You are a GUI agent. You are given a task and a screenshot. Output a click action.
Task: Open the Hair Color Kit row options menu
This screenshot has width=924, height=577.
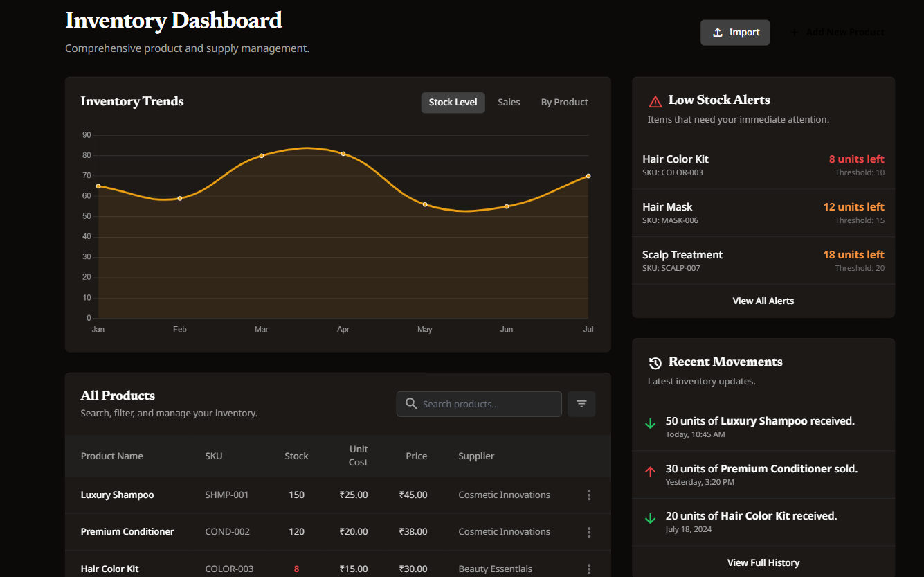589,569
